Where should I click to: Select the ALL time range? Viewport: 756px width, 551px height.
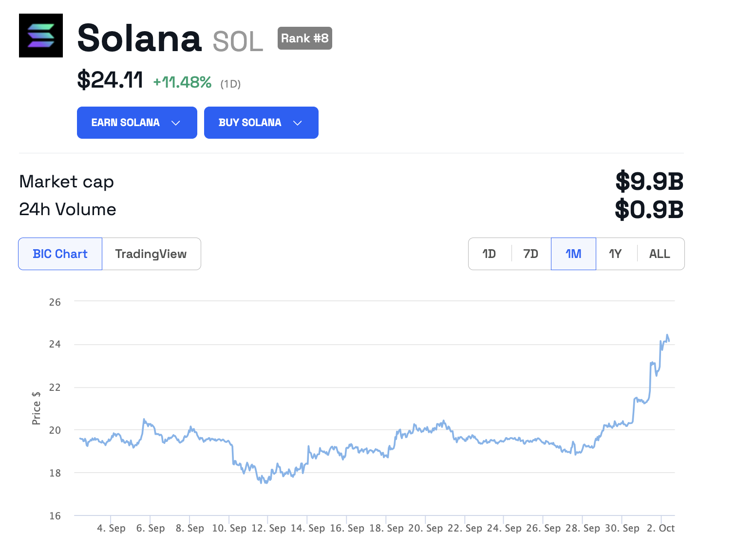click(x=660, y=254)
